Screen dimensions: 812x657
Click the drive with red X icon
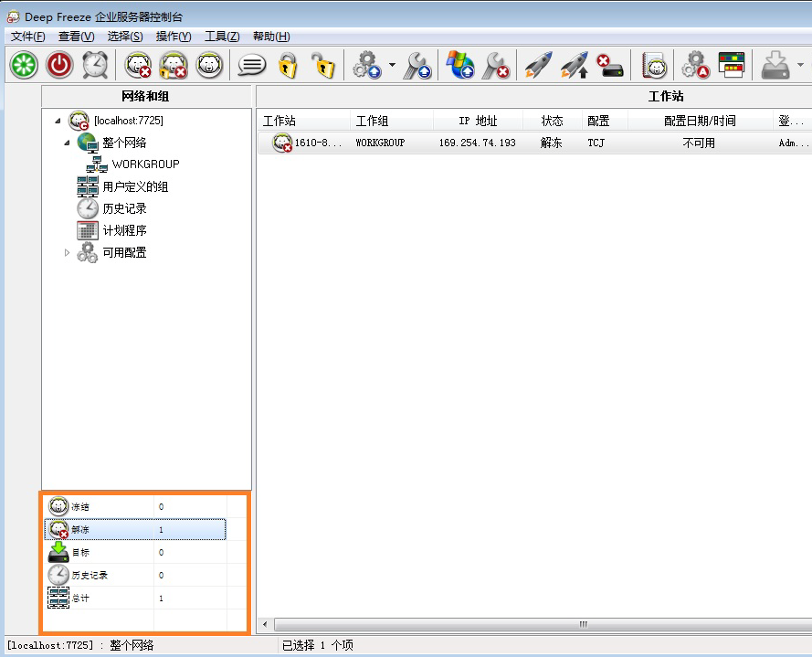pos(610,65)
